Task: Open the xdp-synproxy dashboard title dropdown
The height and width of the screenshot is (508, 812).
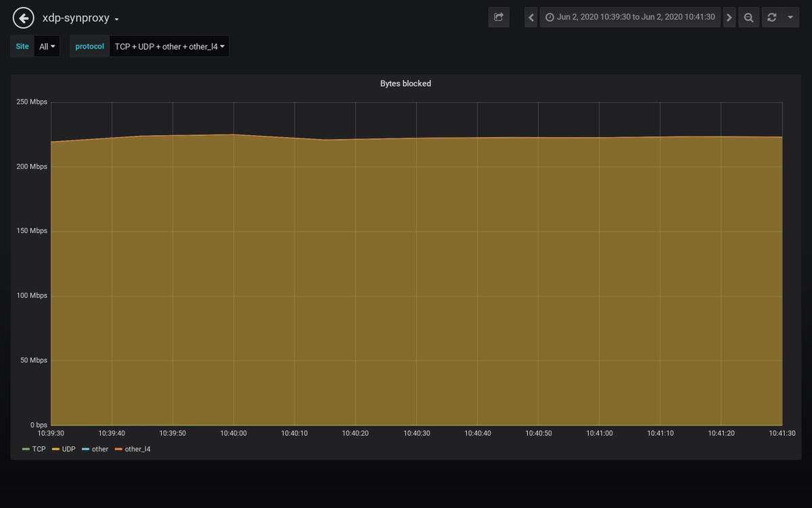Action: (x=79, y=18)
